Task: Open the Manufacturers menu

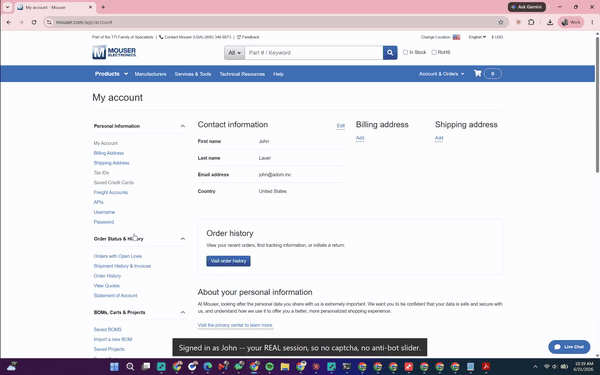Action: pos(150,74)
